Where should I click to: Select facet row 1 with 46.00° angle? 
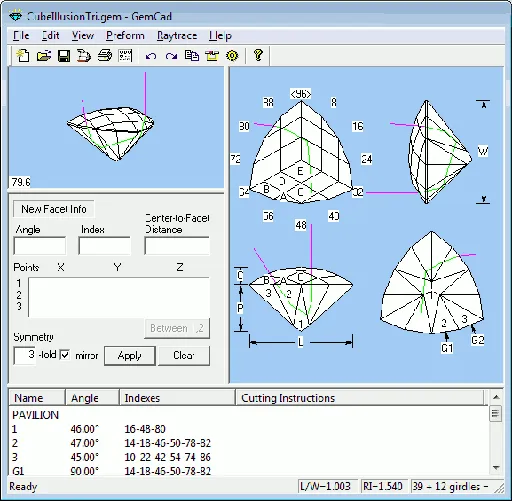[248, 429]
